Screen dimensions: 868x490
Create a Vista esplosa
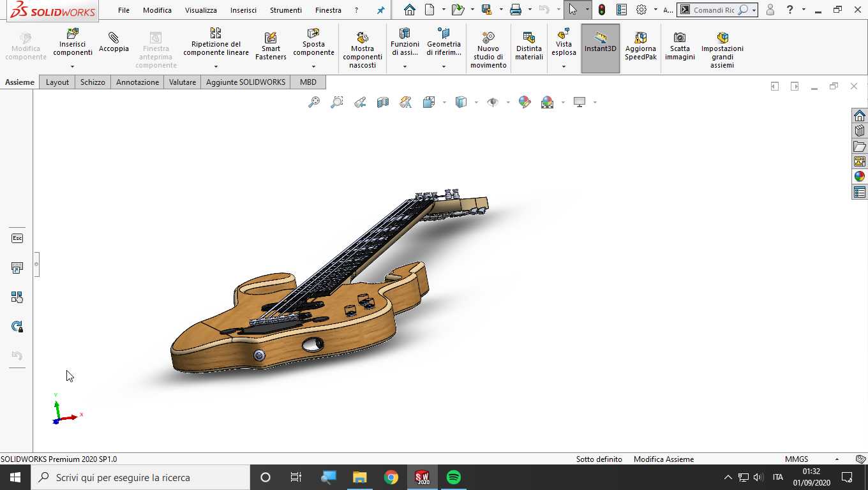pos(564,42)
